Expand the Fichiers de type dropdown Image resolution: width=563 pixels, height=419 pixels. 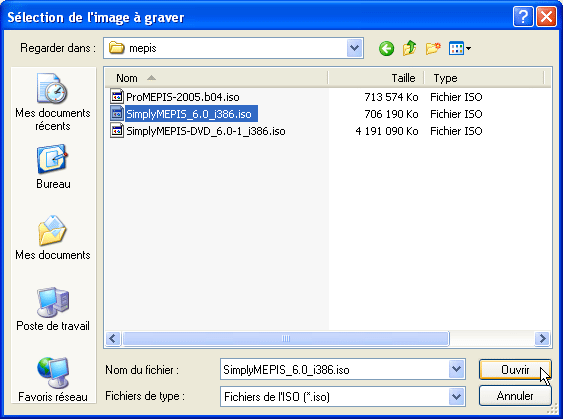coord(456,396)
